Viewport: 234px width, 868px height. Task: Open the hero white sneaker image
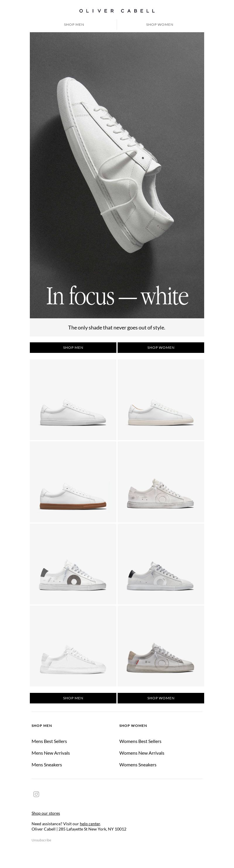(x=117, y=175)
